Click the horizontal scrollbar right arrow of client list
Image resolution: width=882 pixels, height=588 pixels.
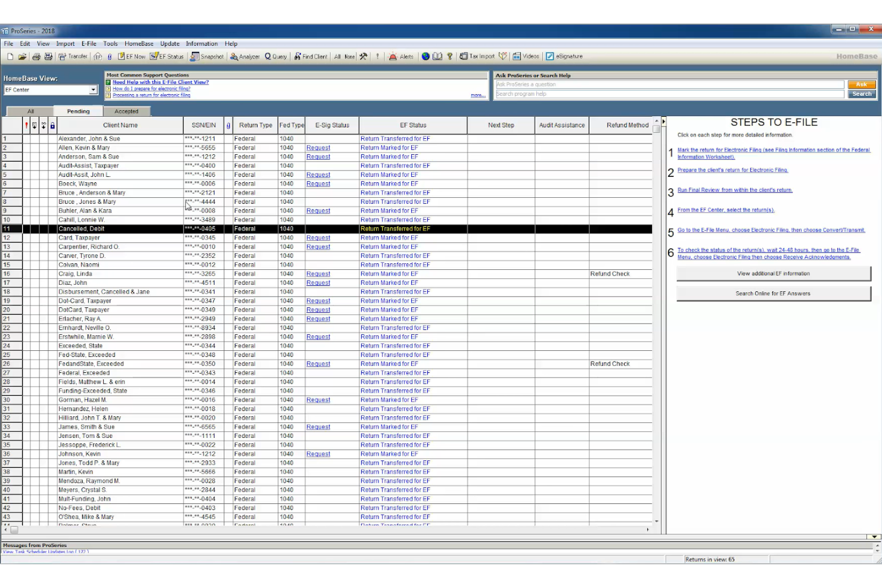tap(648, 530)
